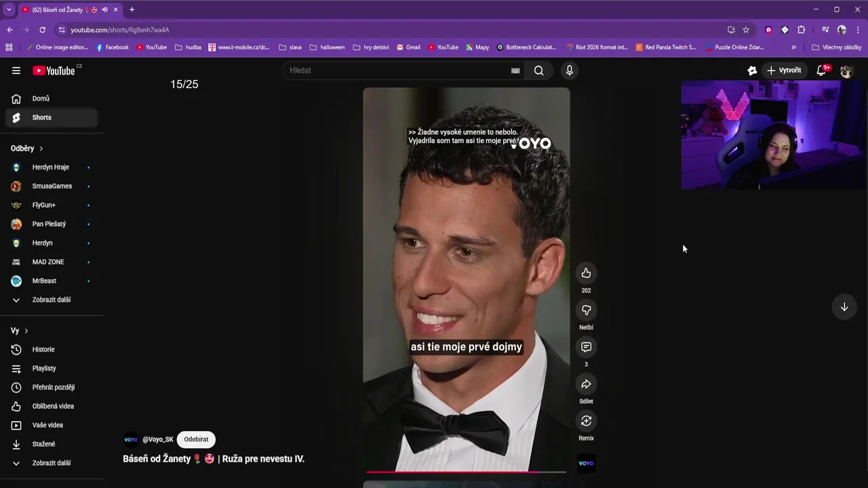
Task: Open the SmusaGames channel
Action: (x=52, y=186)
